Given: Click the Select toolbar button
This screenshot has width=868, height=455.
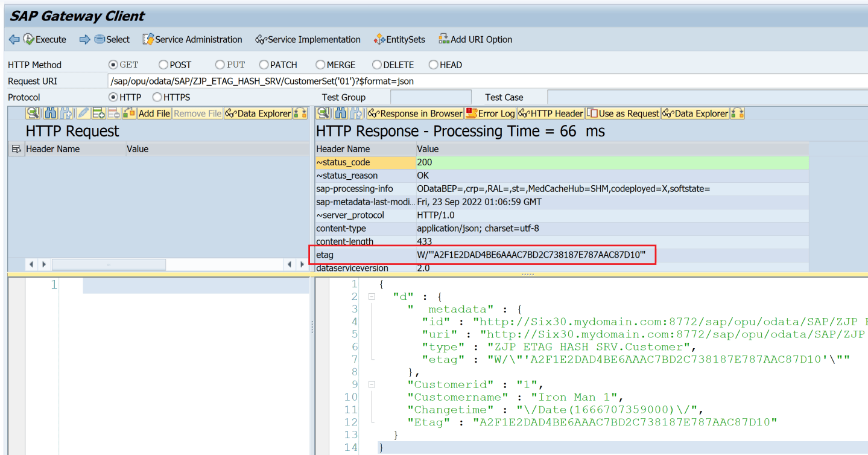Looking at the screenshot, I should pyautogui.click(x=112, y=39).
